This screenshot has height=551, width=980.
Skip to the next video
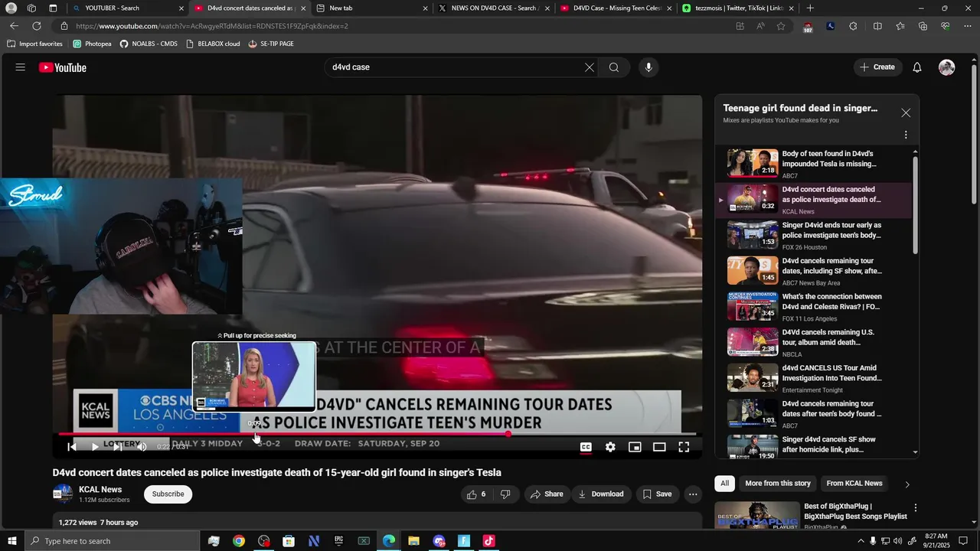click(x=118, y=447)
